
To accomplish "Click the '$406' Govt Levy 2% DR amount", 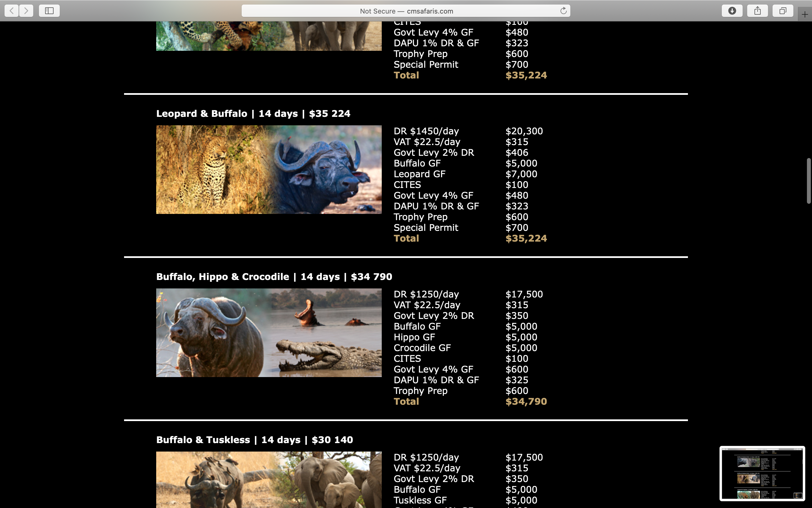I will (517, 152).
